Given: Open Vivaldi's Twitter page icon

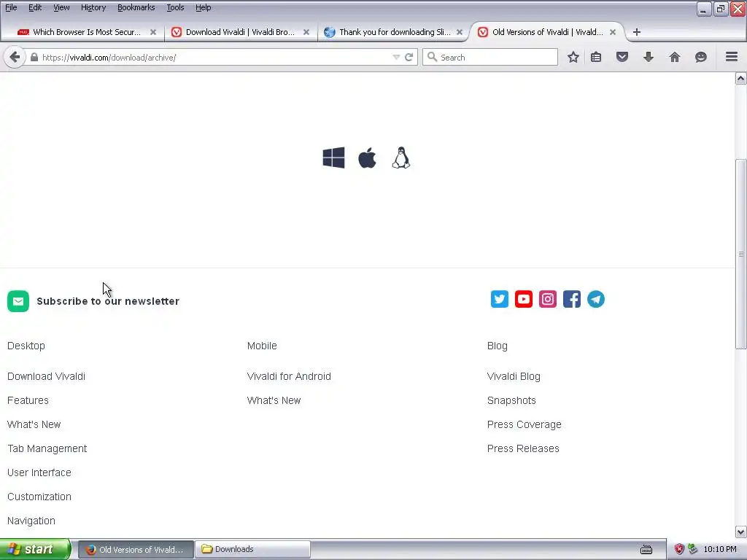Looking at the screenshot, I should click(499, 299).
